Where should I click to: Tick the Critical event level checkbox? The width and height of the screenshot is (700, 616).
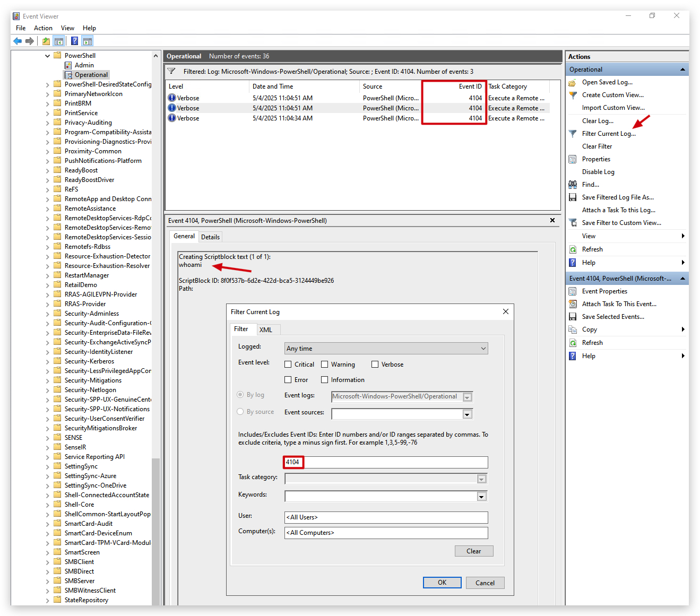click(288, 365)
